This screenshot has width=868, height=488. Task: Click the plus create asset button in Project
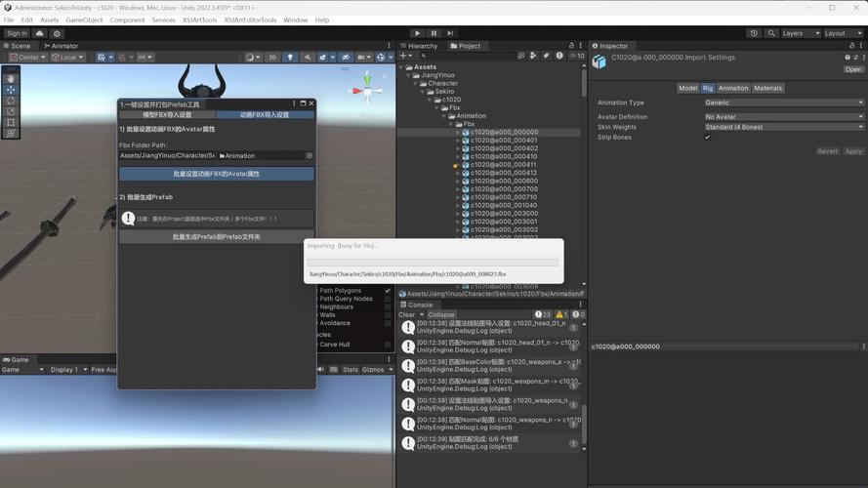(x=406, y=56)
